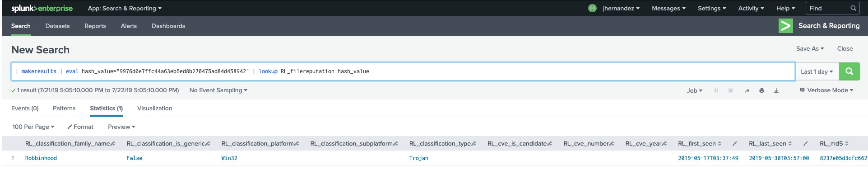The height and width of the screenshot is (170, 868).
Task: Open the Save As menu
Action: (x=810, y=49)
